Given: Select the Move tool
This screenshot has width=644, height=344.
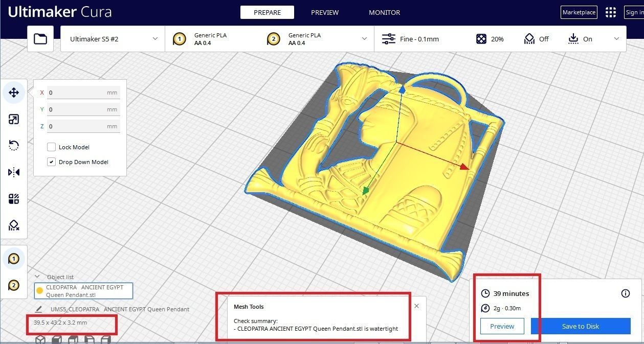Looking at the screenshot, I should click(x=14, y=93).
